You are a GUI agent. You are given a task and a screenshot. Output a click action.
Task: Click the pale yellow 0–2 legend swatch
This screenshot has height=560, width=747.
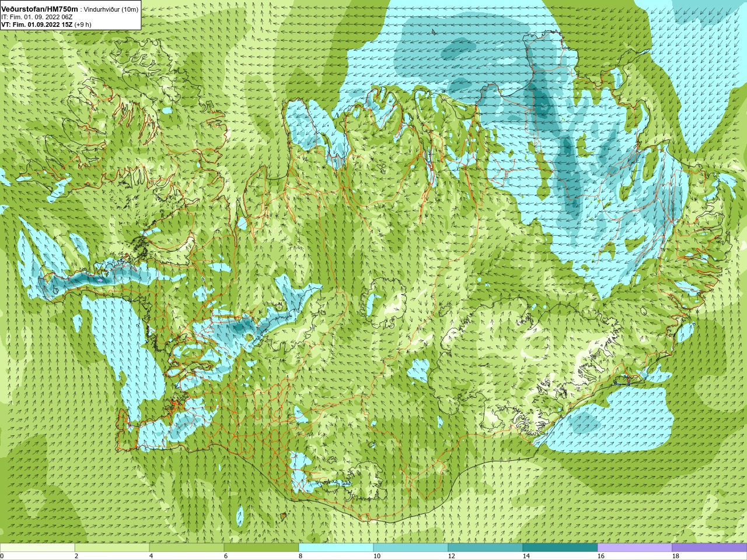click(37, 548)
